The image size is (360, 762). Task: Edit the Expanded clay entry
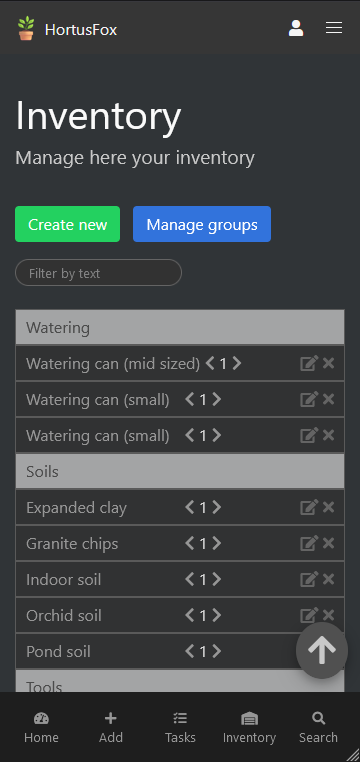point(309,507)
